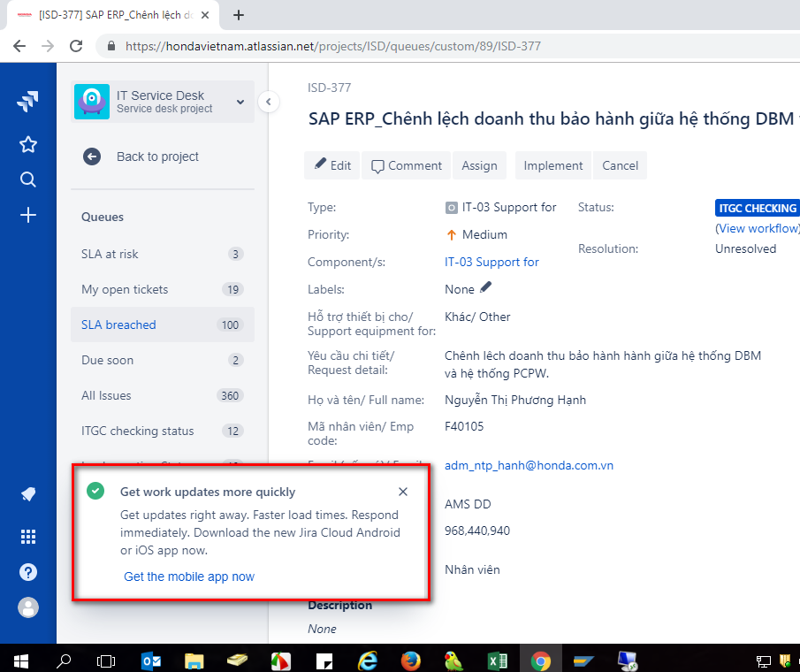Open the notifications feedback icon in sidebar

(x=28, y=494)
